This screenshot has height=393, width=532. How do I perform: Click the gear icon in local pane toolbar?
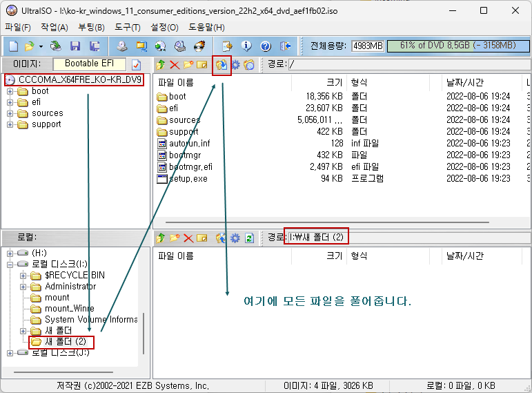[x=235, y=238]
